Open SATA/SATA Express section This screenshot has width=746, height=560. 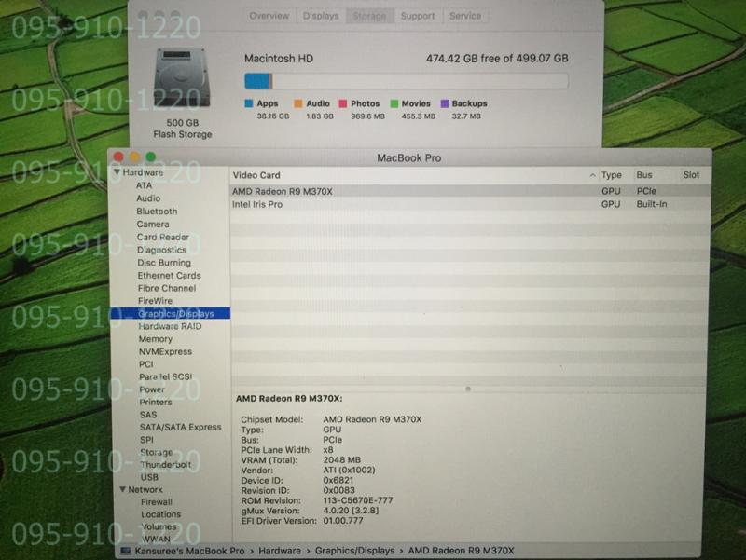pyautogui.click(x=180, y=427)
